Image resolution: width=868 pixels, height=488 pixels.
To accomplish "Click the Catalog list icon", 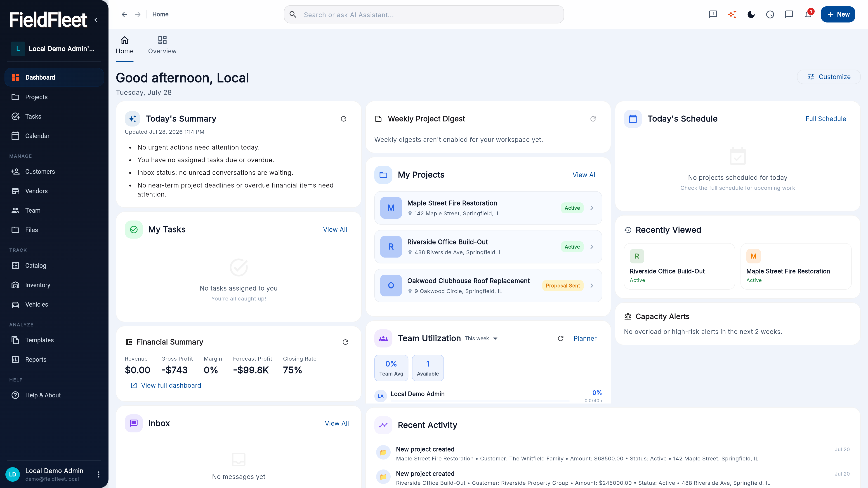I will point(16,265).
